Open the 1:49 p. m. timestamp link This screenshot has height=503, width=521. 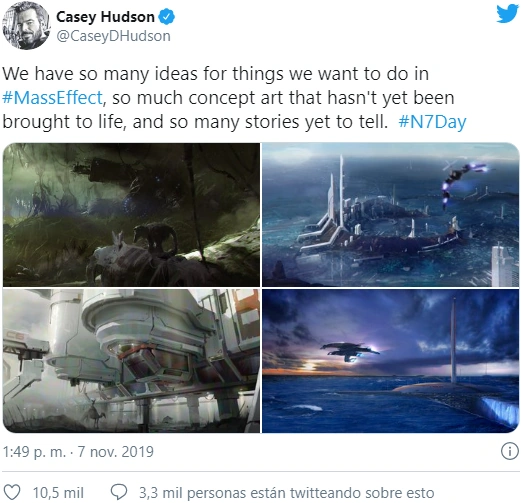coord(34,452)
